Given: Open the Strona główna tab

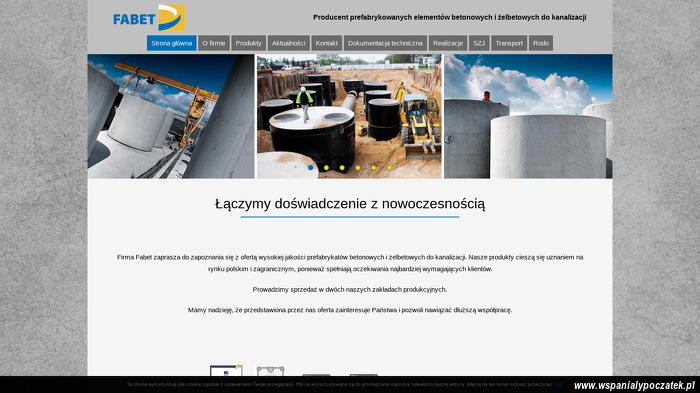Looking at the screenshot, I should coord(171,43).
